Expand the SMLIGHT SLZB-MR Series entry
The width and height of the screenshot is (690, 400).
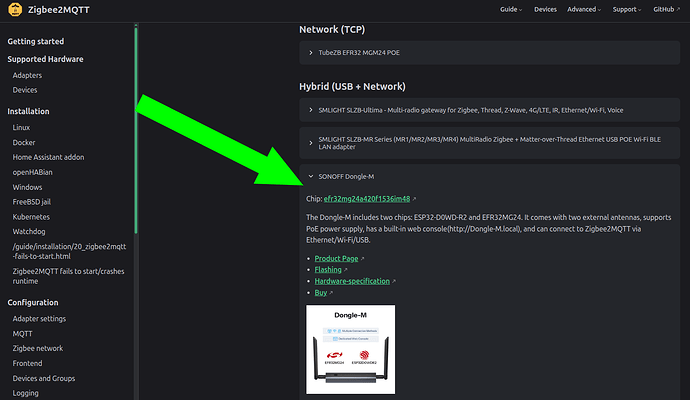(489, 143)
